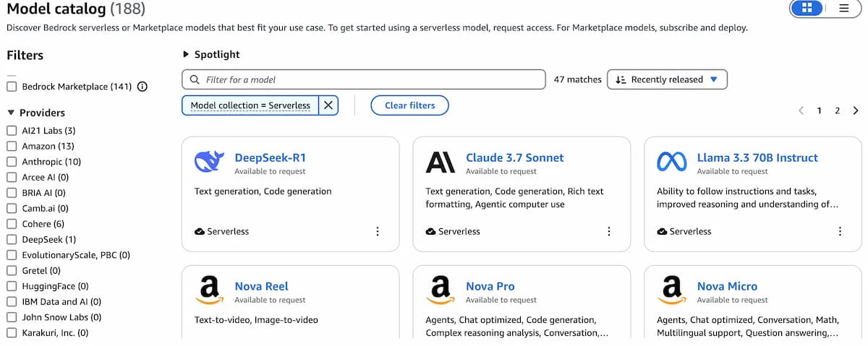Check the Amazon (13) provider

12,146
